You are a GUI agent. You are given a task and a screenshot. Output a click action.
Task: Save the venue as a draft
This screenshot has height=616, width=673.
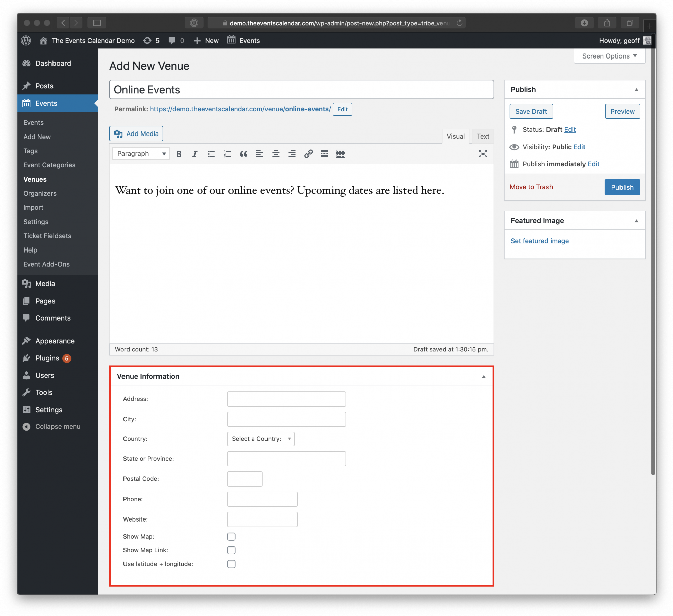pos(531,111)
